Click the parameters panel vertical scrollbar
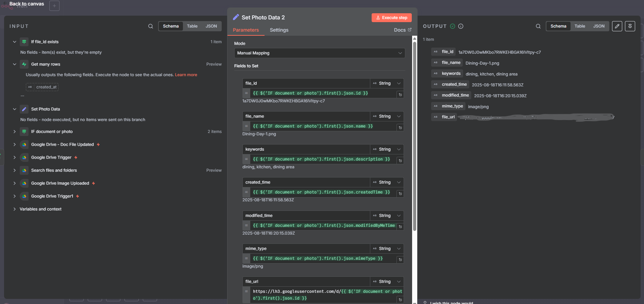 tap(414, 136)
